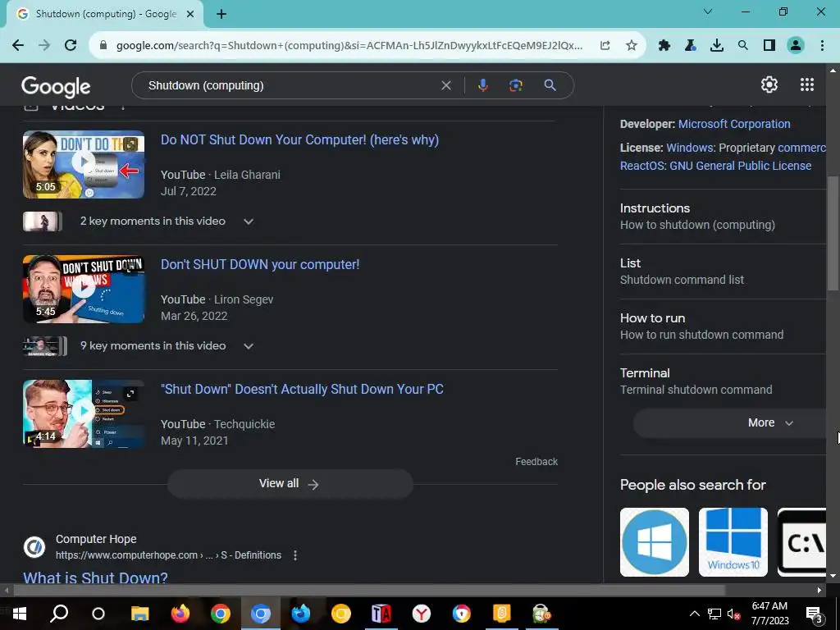Screen dimensions: 840x630
Task: Open Task View circle on taskbar
Action: pyautogui.click(x=98, y=614)
